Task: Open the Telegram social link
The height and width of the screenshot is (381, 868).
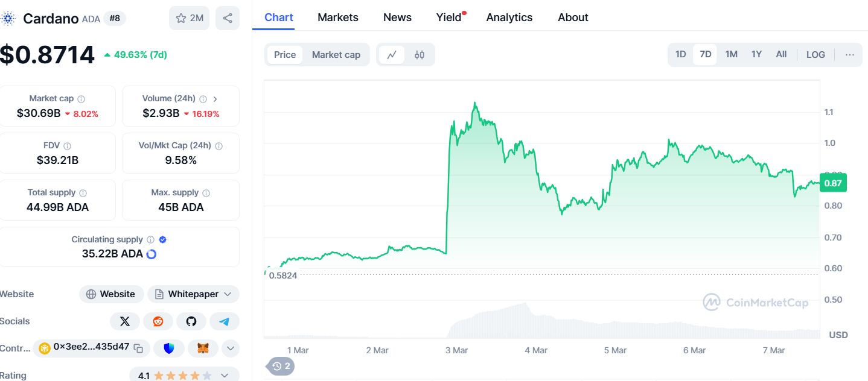Action: pyautogui.click(x=225, y=321)
